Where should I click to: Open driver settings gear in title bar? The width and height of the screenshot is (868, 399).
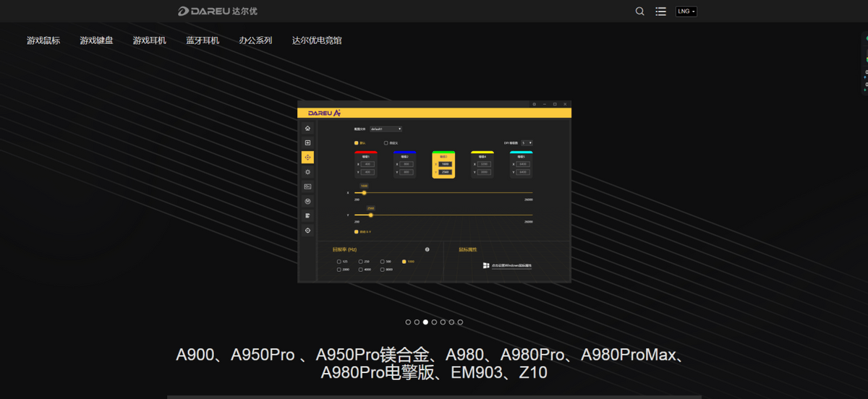pos(535,104)
